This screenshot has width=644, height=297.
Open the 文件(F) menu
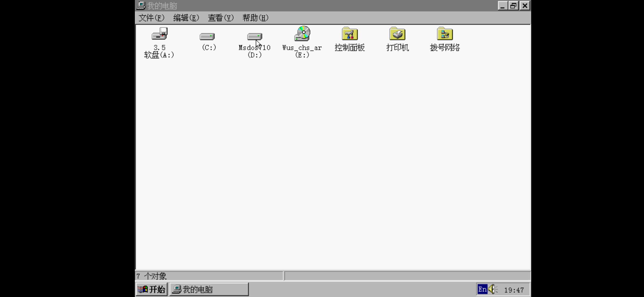(x=151, y=18)
